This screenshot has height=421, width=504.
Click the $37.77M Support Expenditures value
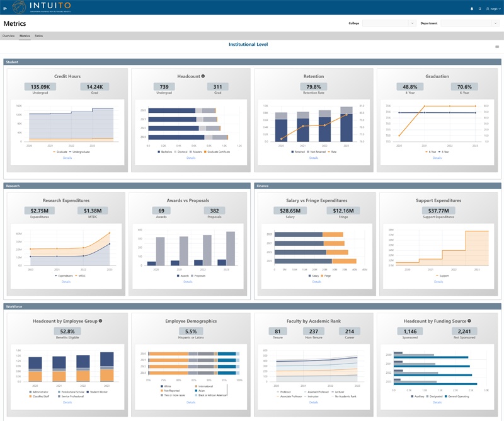438,211
